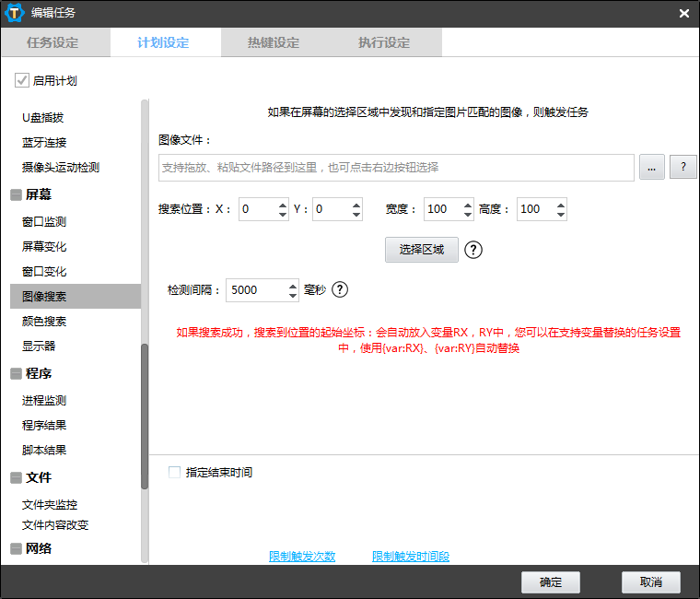This screenshot has height=599, width=700.
Task: Switch to the 计划设定 tab
Action: (x=166, y=42)
